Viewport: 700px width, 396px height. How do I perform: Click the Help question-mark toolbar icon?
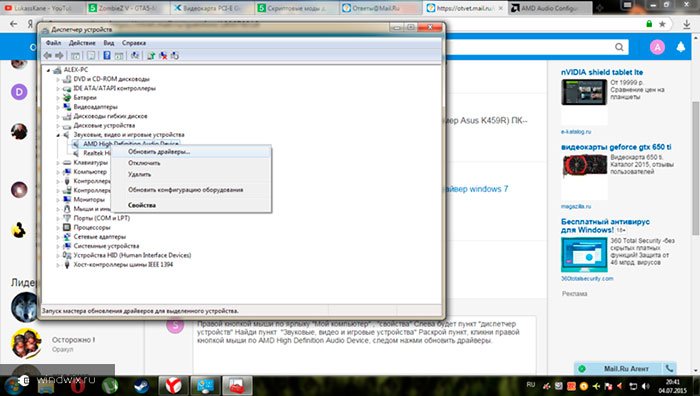point(107,55)
